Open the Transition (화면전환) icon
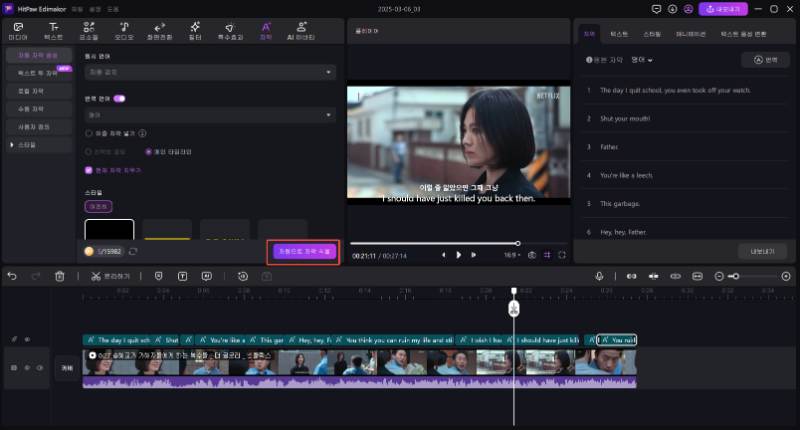The height and width of the screenshot is (430, 800). 159,30
